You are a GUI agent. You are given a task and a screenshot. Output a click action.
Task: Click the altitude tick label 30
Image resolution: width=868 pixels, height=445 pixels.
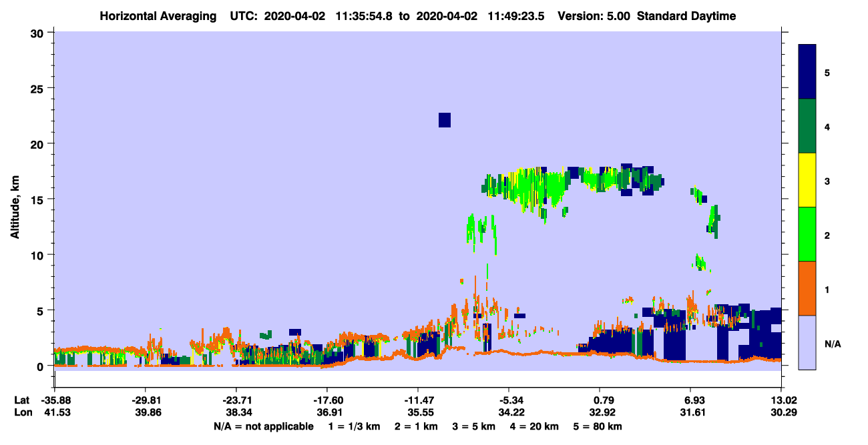pos(39,33)
